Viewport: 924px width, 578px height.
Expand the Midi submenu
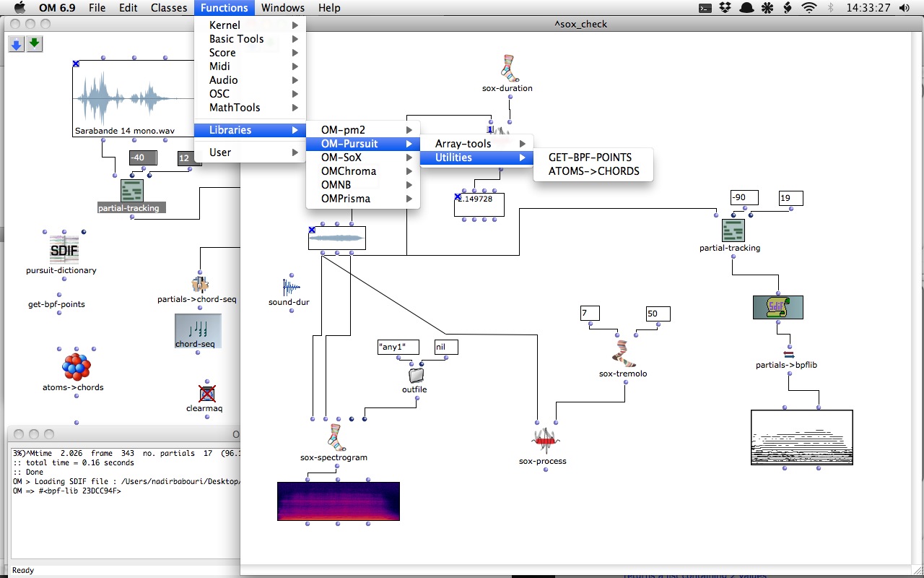pyautogui.click(x=250, y=66)
